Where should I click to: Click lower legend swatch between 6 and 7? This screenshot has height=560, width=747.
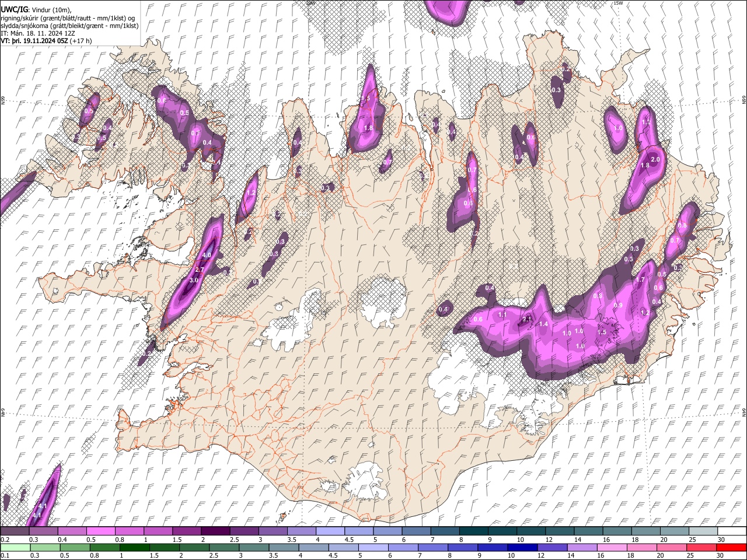(x=403, y=547)
